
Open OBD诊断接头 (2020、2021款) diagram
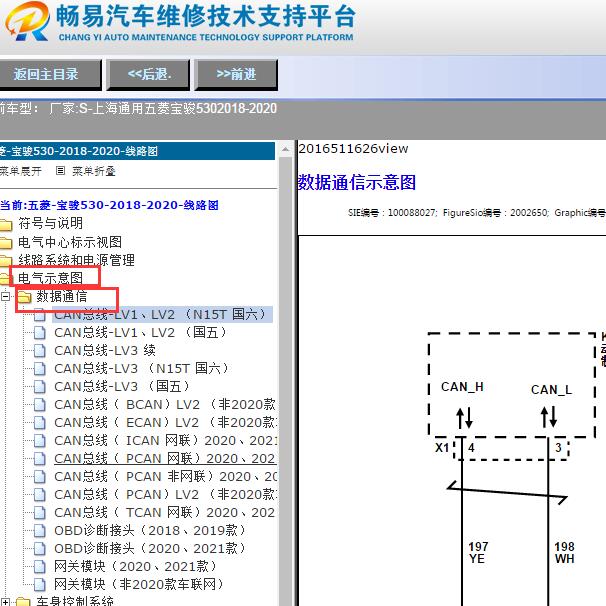click(x=150, y=548)
